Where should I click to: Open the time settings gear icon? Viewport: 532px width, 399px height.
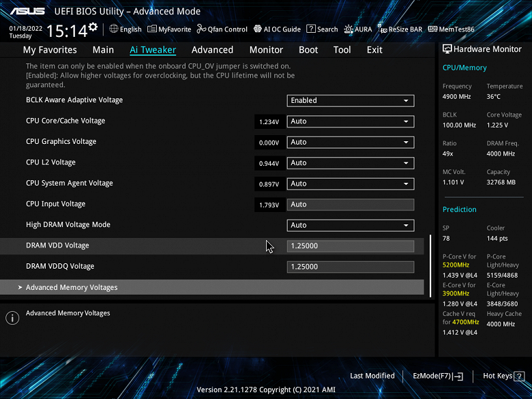point(93,27)
